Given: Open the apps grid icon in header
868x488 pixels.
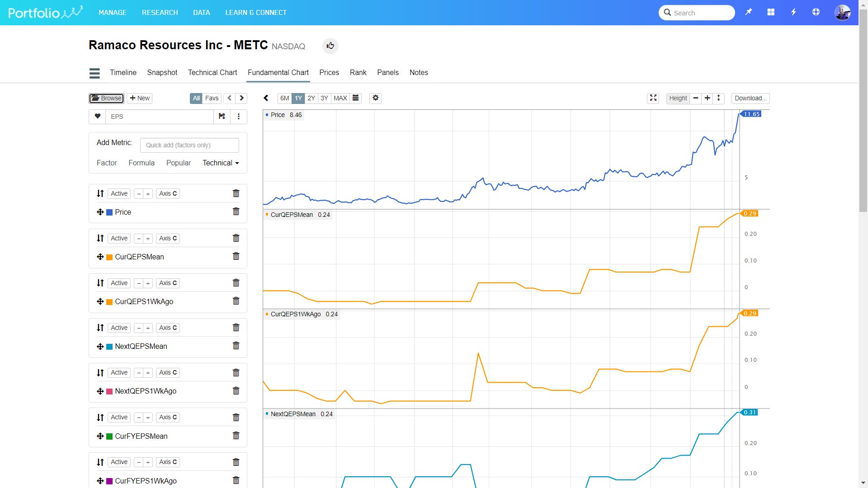Looking at the screenshot, I should (771, 12).
